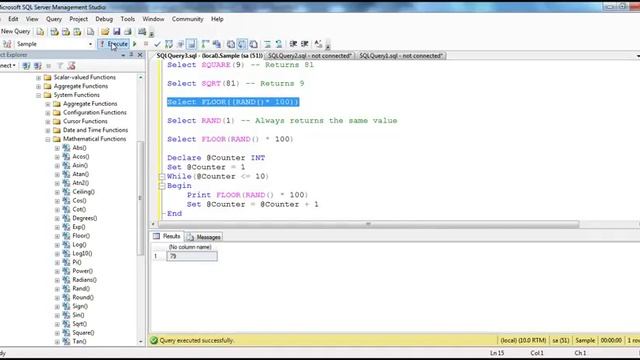
Task: Click the Cancel Executing Query stop icon
Action: 146,44
